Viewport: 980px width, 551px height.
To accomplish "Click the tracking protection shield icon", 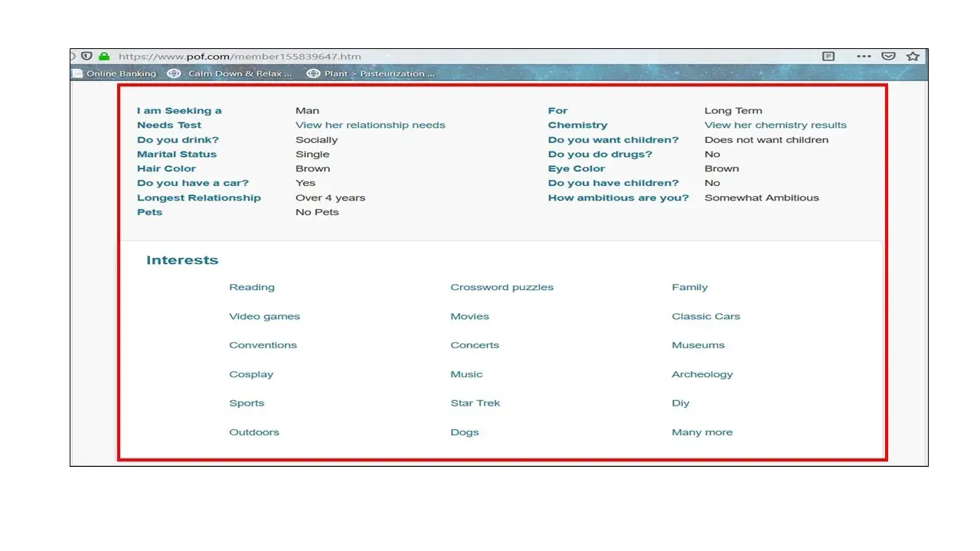I will 87,57.
